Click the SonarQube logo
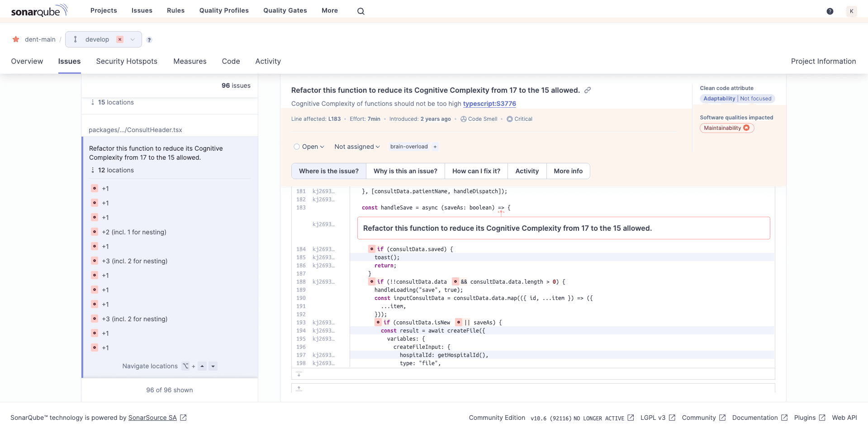This screenshot has height=433, width=868. click(x=39, y=10)
